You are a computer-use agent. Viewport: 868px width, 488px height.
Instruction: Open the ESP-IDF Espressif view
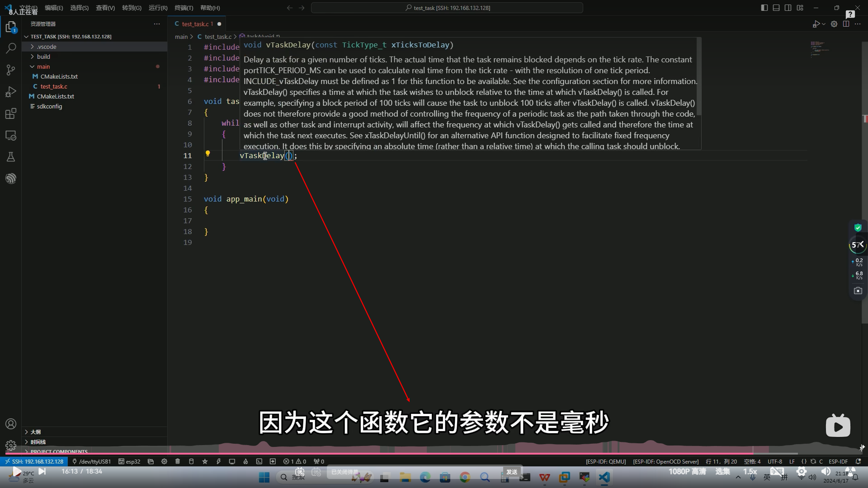11,178
